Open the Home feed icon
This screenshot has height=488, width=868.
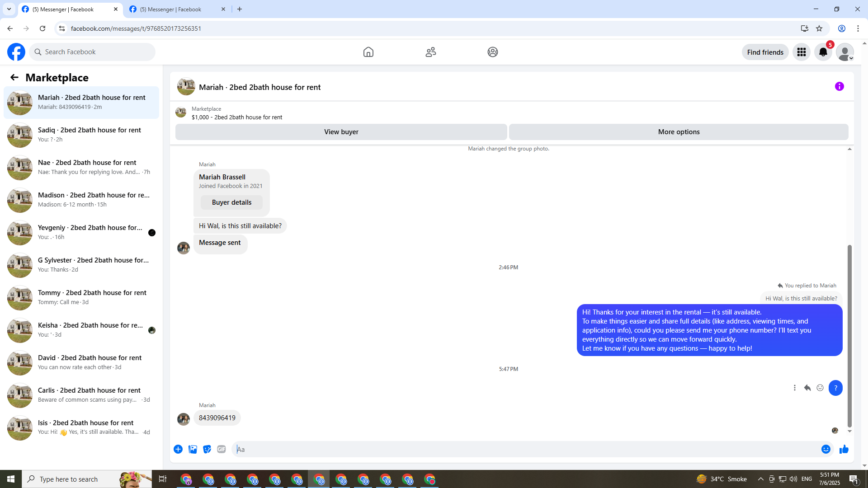click(368, 52)
